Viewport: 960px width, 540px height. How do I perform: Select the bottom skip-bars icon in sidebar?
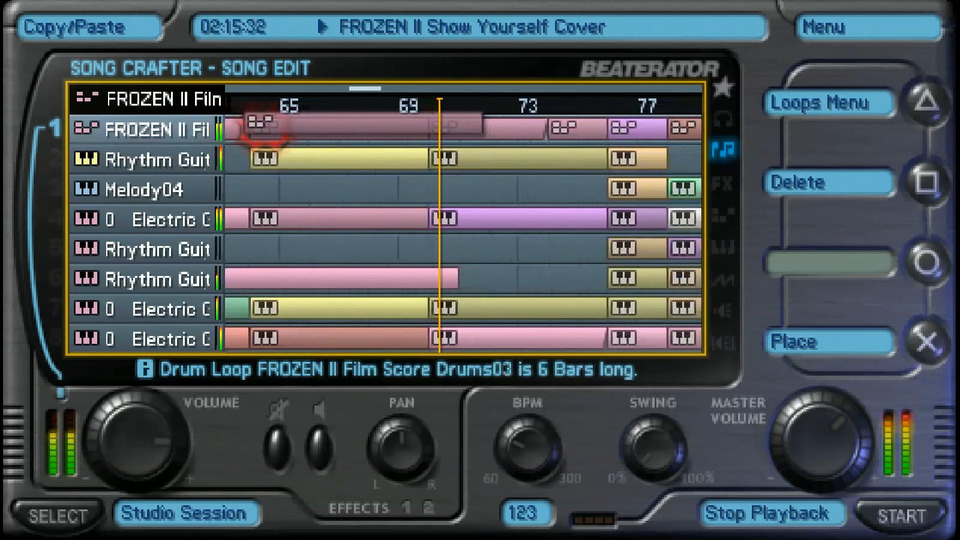[x=723, y=343]
